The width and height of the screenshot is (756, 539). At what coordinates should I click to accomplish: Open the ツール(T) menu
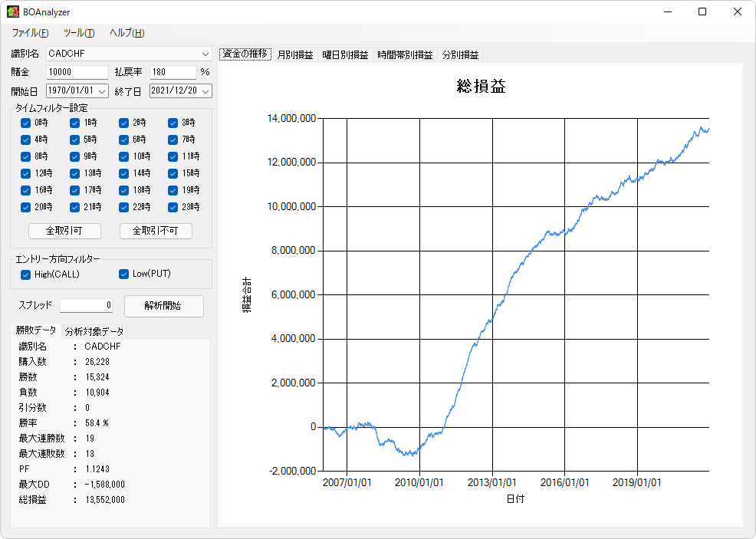tap(79, 33)
